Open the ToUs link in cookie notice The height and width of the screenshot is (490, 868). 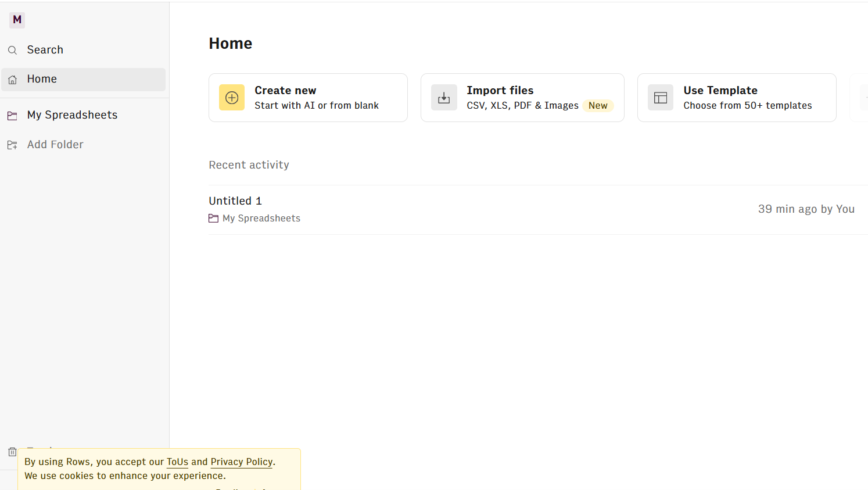[177, 462]
